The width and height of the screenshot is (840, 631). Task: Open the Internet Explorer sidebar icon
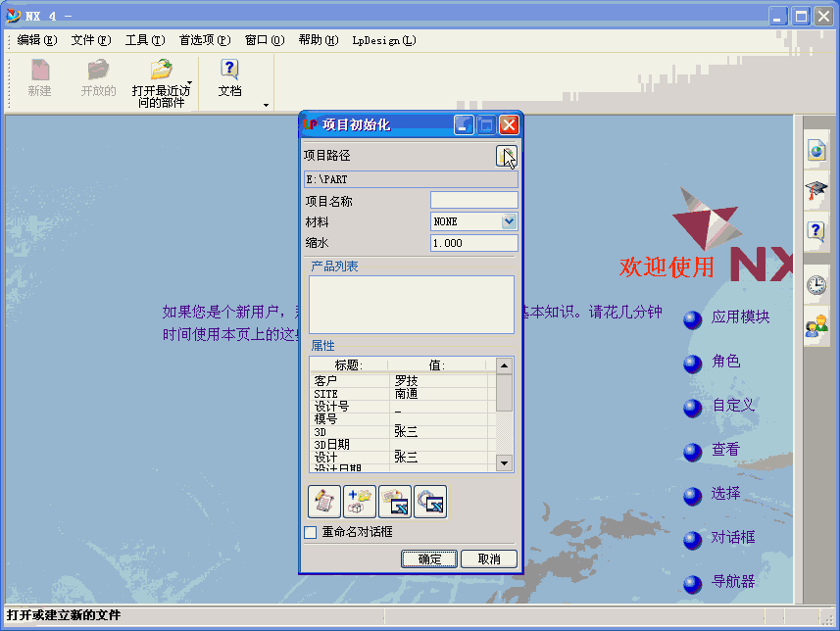coord(816,151)
